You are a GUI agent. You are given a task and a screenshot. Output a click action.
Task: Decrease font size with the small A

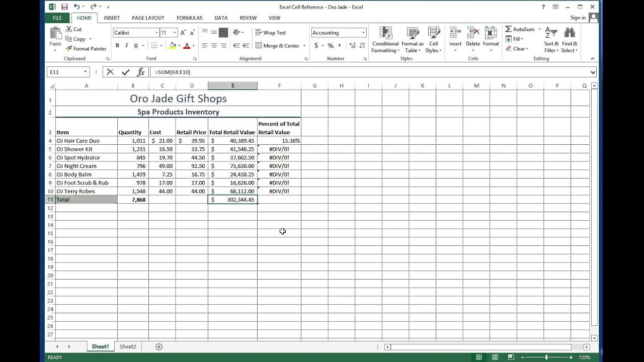192,33
